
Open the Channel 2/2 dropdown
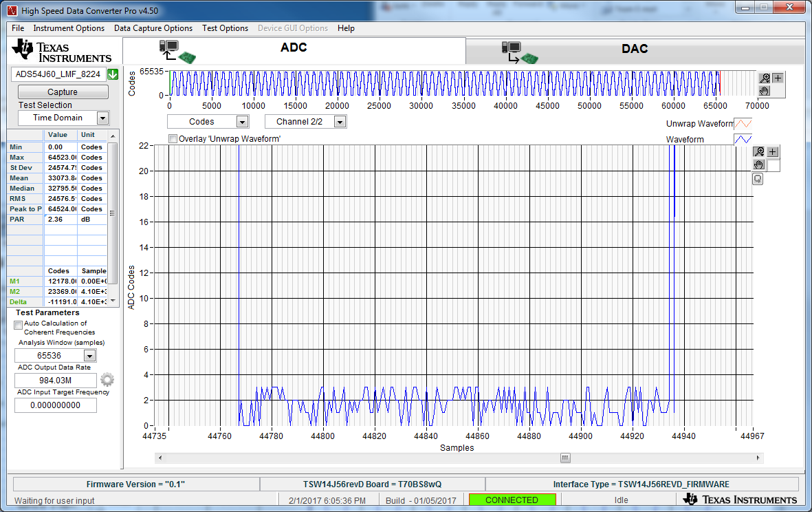340,122
